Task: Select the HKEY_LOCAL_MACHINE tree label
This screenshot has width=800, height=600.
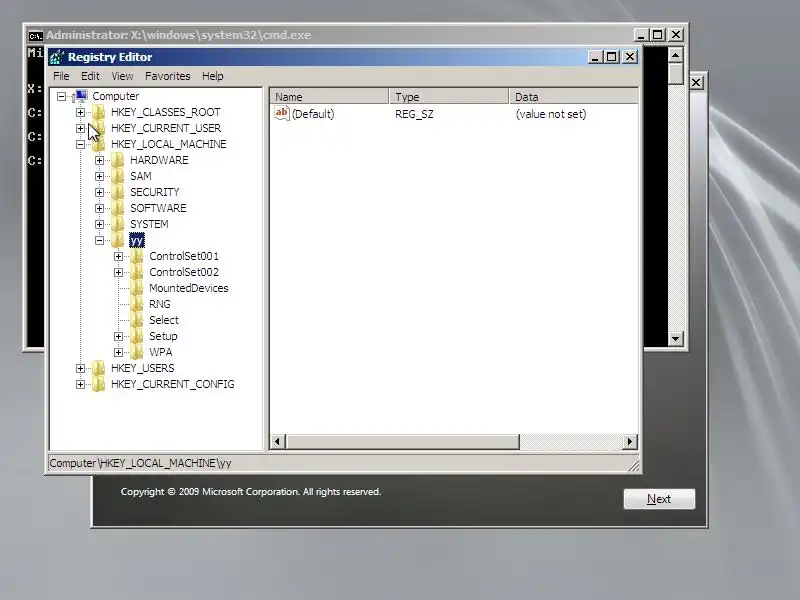Action: click(x=169, y=144)
